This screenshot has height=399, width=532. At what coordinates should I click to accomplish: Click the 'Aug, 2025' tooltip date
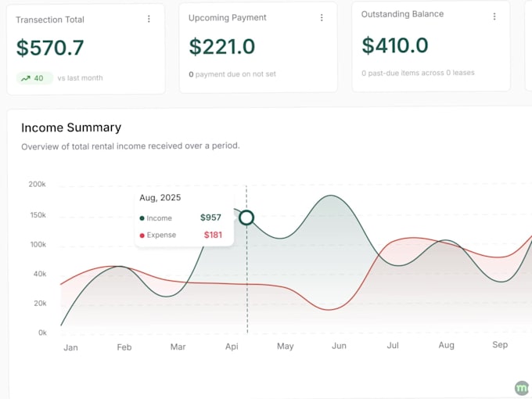[x=160, y=198]
